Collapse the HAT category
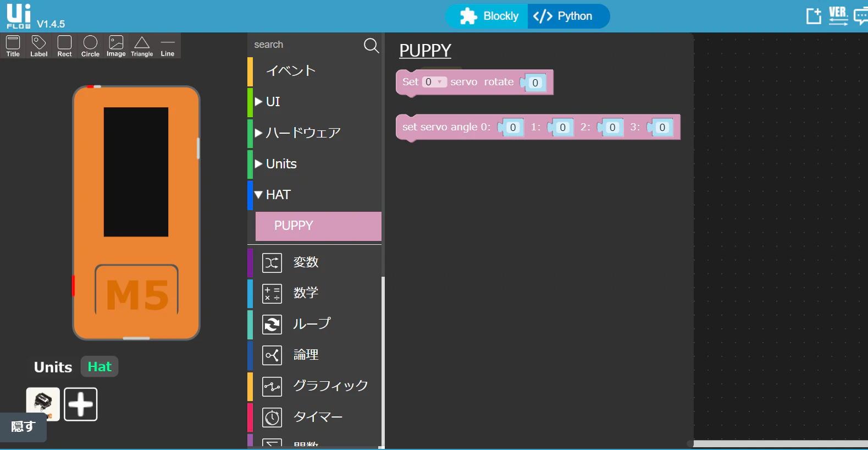 [x=314, y=195]
